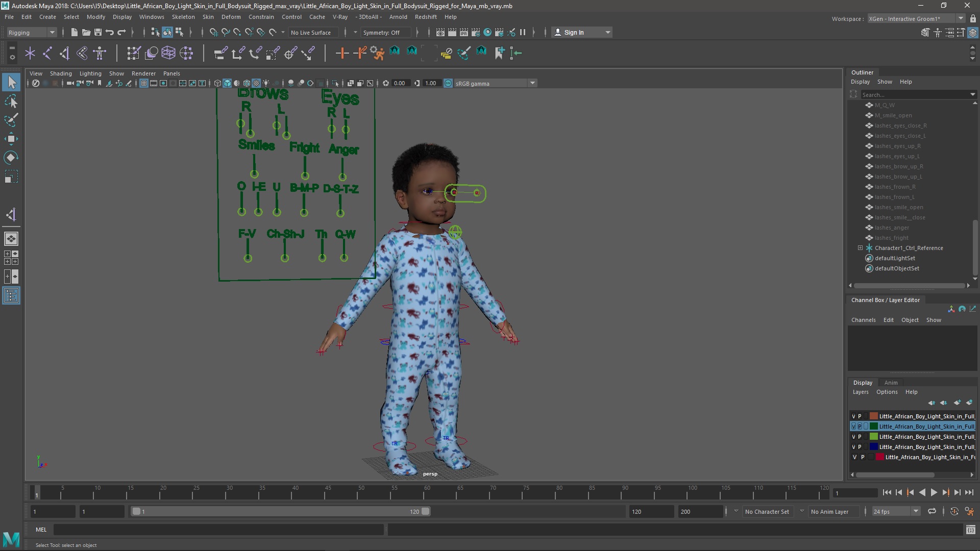Click the Outliner search field
The image size is (980, 551).
915,94
